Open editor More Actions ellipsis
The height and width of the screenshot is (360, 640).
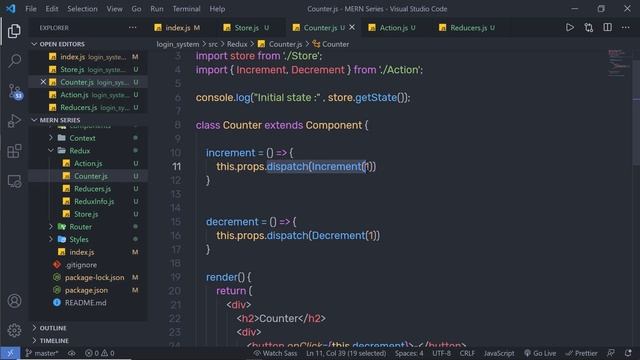[x=625, y=27]
